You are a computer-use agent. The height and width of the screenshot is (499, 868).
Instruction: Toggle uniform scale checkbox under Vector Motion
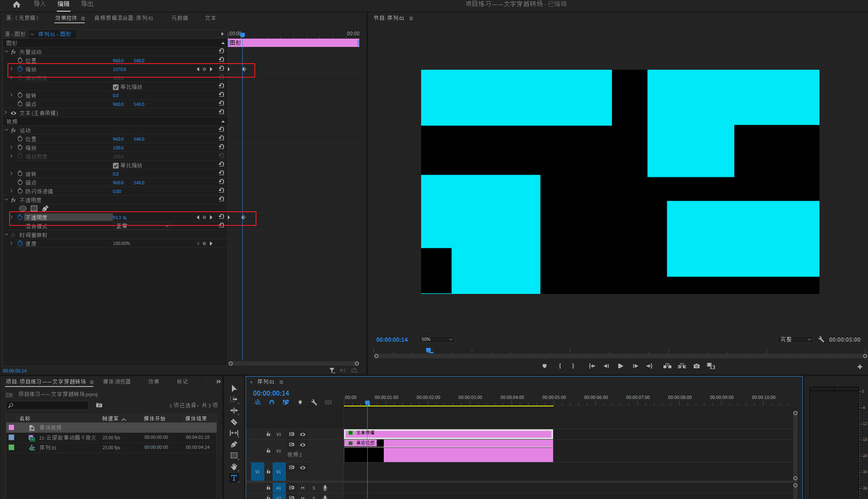(x=116, y=87)
